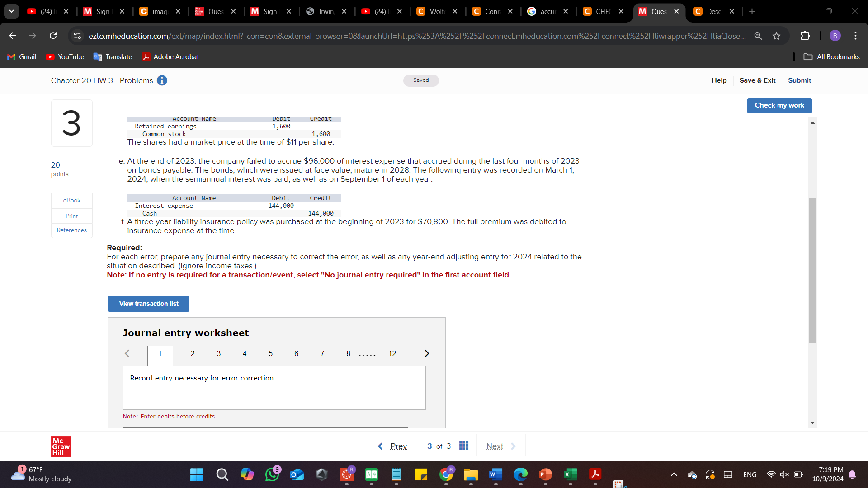
Task: Switch to journal entry tab 12
Action: pos(392,353)
